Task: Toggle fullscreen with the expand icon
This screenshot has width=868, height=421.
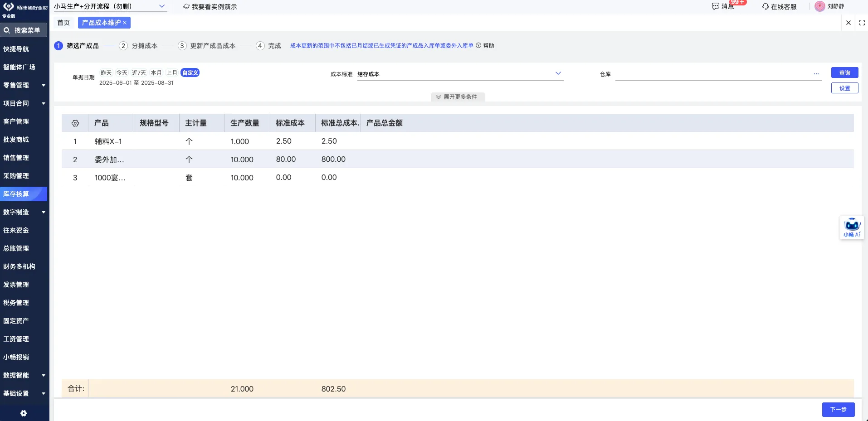Action: (862, 23)
